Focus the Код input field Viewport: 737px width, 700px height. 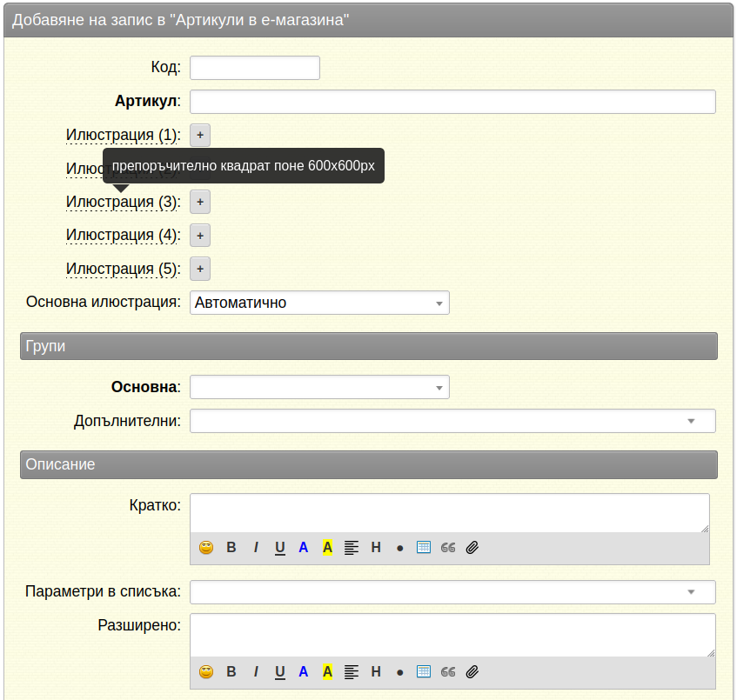point(255,68)
